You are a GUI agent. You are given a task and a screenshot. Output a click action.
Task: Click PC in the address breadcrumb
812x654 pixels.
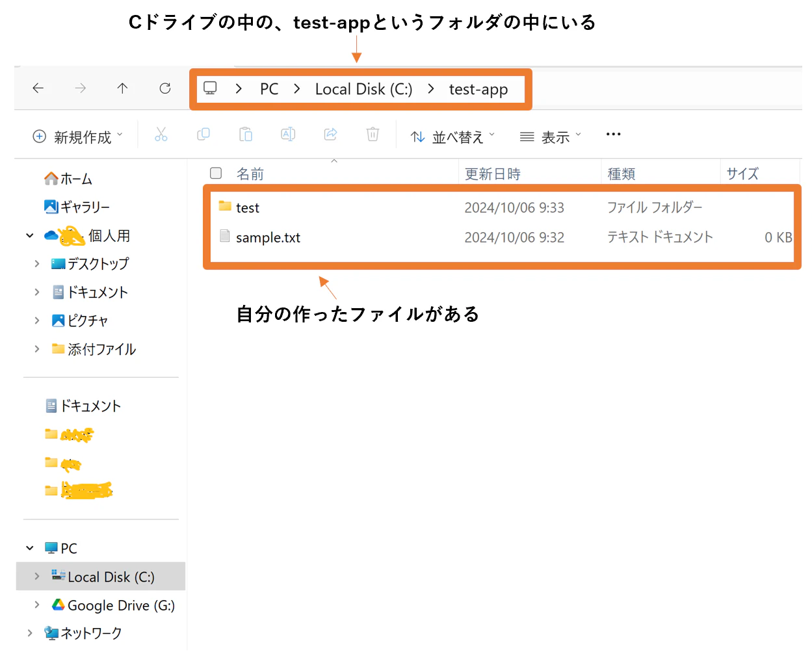pyautogui.click(x=269, y=89)
